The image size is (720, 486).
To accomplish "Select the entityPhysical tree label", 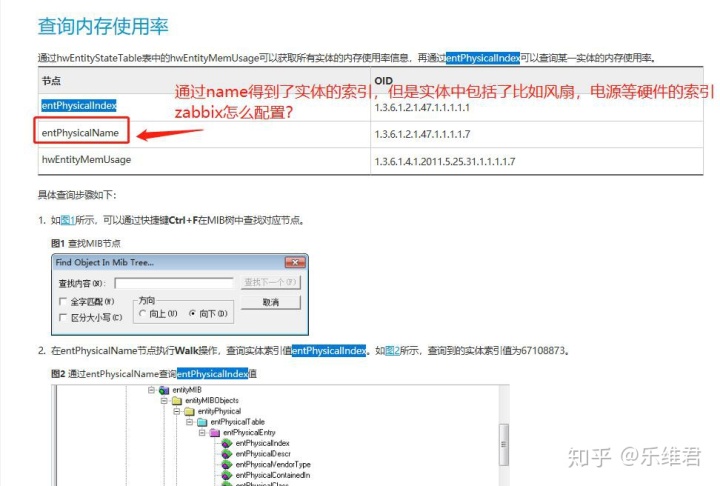I will click(x=219, y=412).
